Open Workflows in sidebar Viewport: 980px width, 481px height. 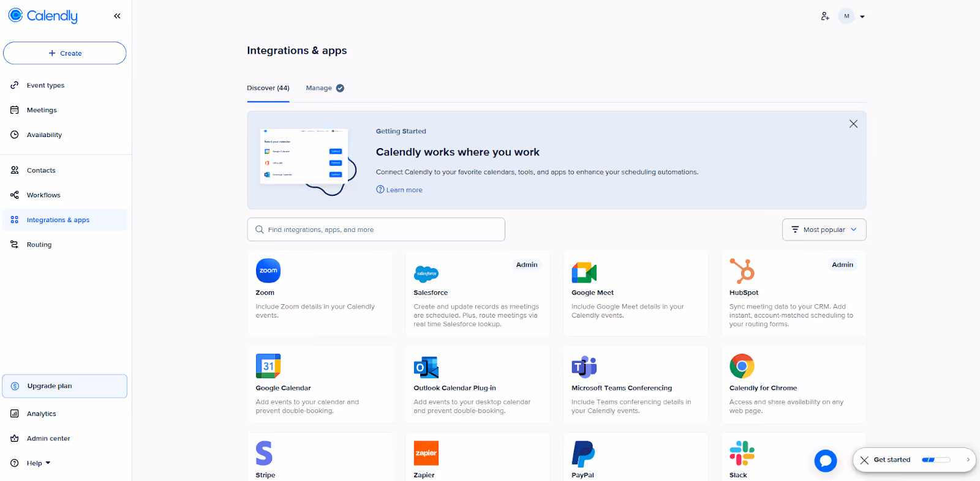click(43, 195)
